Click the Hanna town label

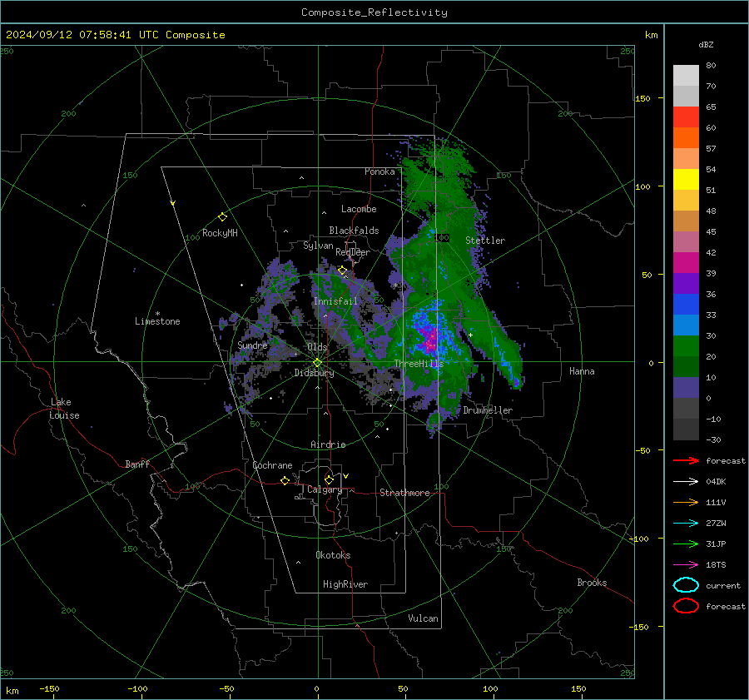tap(582, 371)
